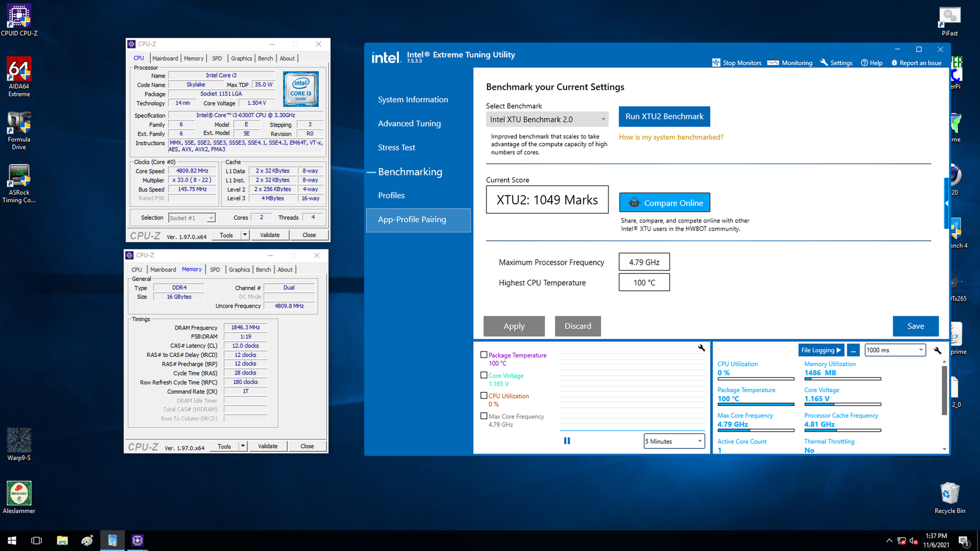Click the Monitoring envelope icon in XTU

coord(773,63)
